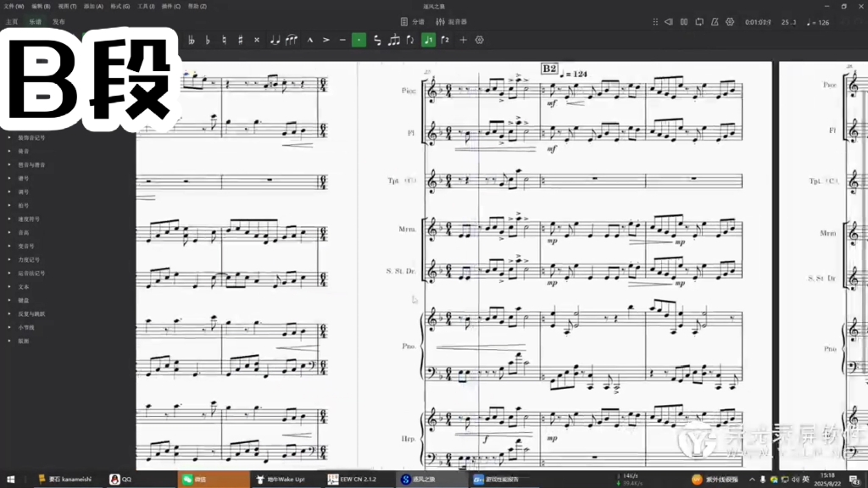This screenshot has width=868, height=488.
Task: Open the Parts (分谱) panel
Action: [413, 21]
